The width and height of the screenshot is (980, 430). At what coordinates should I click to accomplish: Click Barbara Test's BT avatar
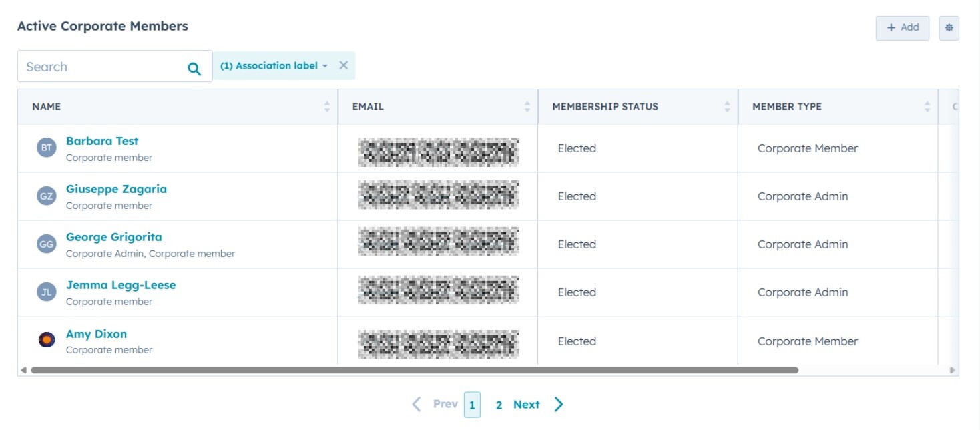pyautogui.click(x=46, y=148)
